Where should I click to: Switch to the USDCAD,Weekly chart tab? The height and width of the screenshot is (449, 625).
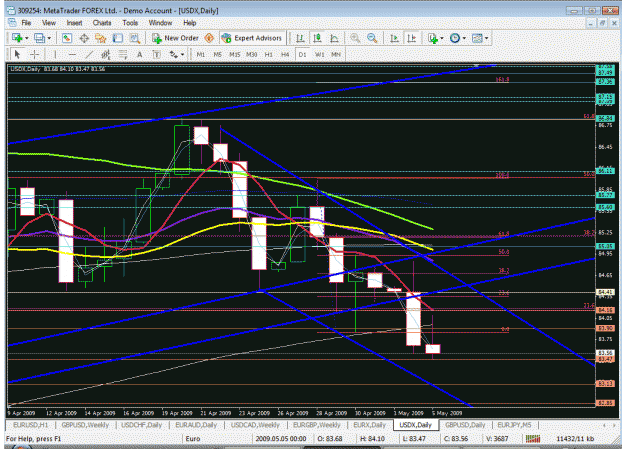coord(256,425)
